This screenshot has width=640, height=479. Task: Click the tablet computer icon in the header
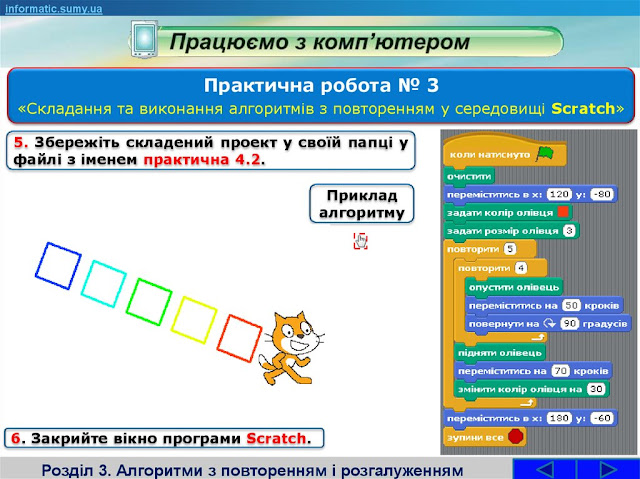pos(145,39)
